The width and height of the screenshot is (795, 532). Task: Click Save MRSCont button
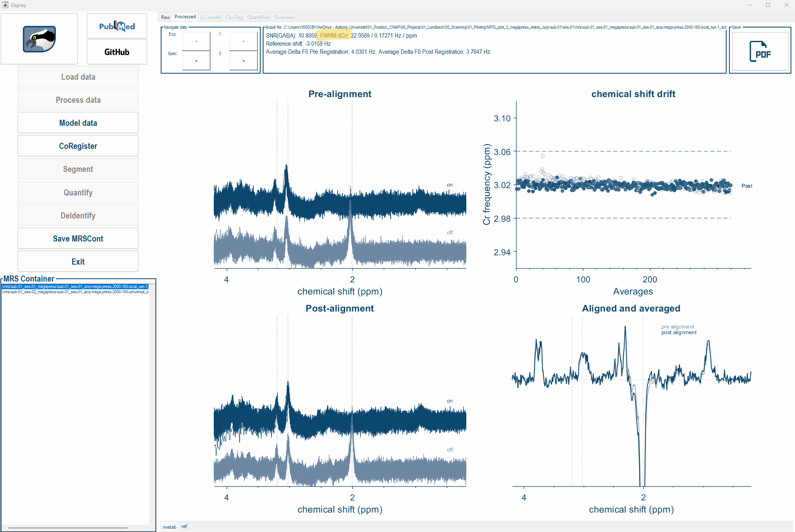78,239
